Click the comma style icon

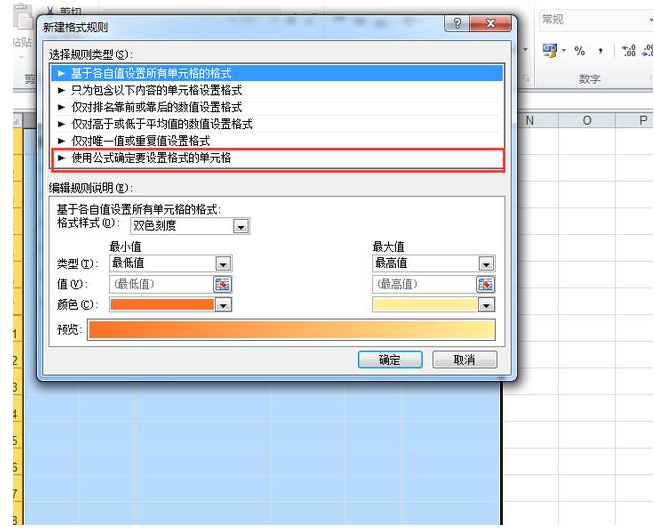[601, 51]
